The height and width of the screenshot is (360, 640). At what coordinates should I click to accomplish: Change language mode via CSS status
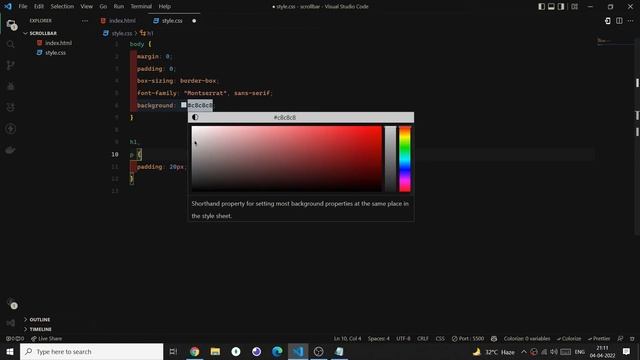coord(440,339)
